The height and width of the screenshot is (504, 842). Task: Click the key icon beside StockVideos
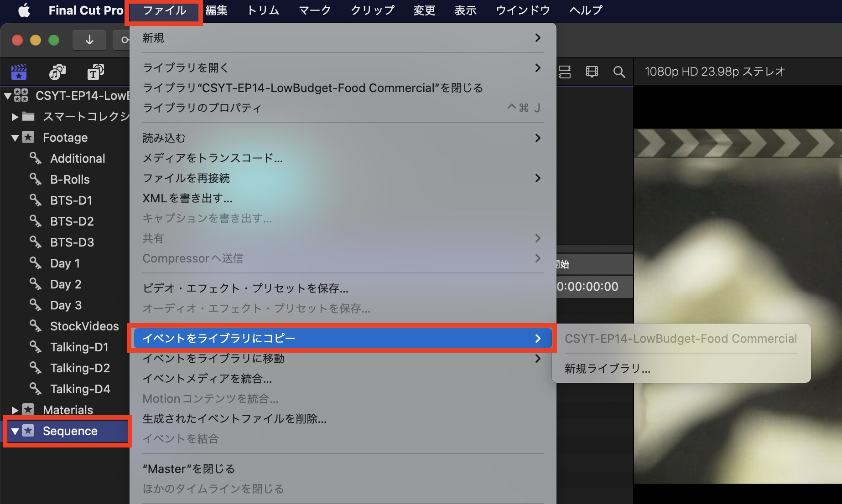[x=36, y=326]
